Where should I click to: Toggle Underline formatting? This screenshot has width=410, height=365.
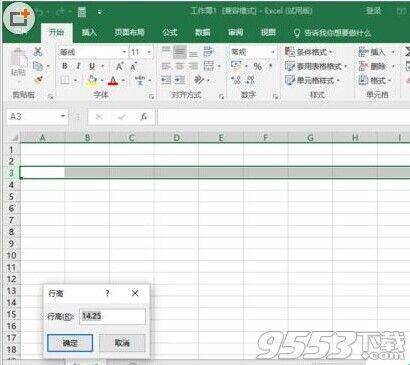point(92,66)
